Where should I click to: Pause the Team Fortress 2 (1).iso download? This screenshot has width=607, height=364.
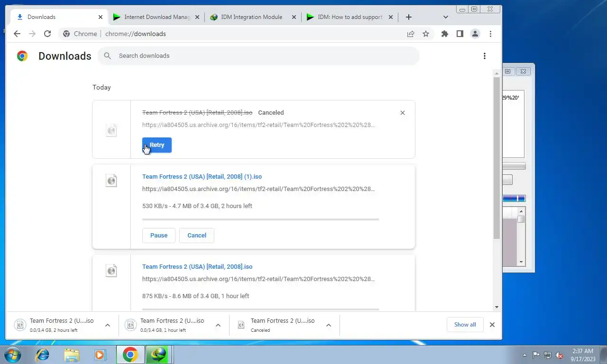(159, 236)
